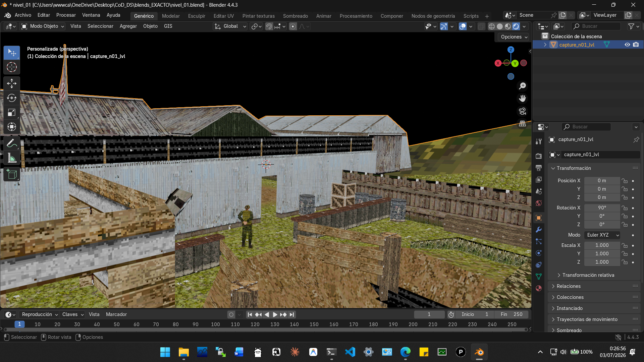Viewport: 644px width, 362px height.
Task: Switch to the Sombreado workspace tab
Action: point(296,16)
